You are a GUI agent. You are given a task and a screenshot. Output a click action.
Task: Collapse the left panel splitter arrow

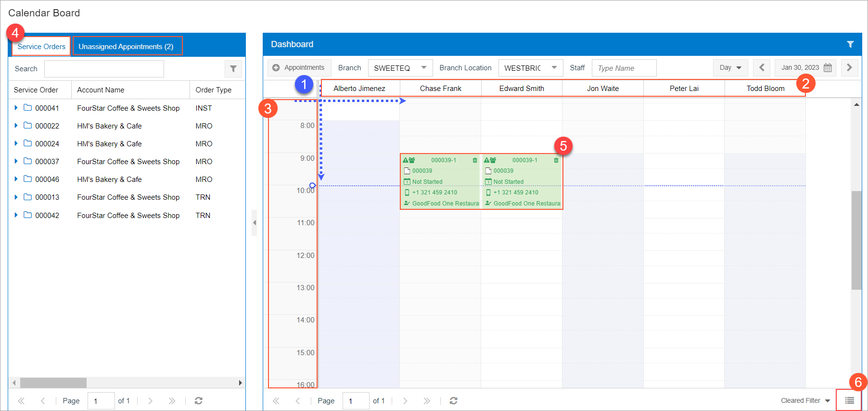[x=254, y=222]
